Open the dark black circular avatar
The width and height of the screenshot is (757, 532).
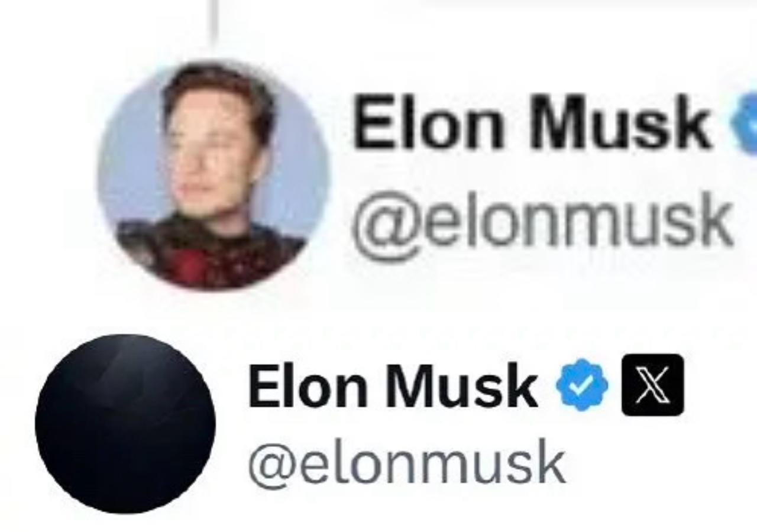(x=125, y=423)
